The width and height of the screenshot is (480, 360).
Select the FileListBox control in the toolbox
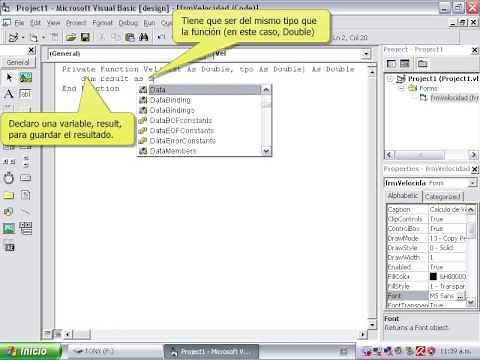pos(25,195)
